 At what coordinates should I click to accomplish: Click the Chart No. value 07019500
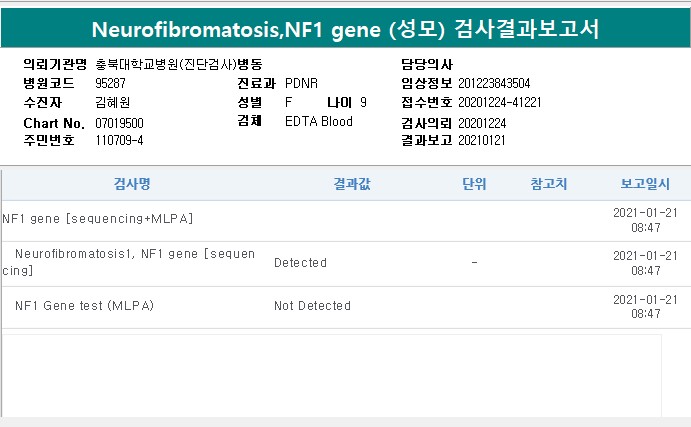tap(119, 123)
